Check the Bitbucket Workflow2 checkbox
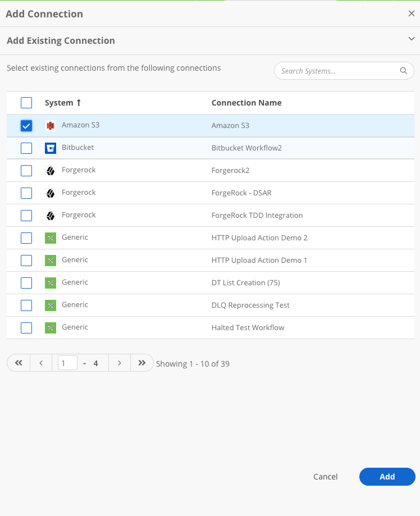The image size is (420, 516). click(26, 148)
